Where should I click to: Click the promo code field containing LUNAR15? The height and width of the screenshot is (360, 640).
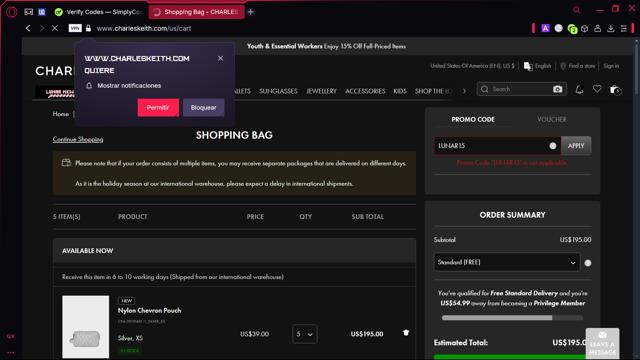coord(497,146)
